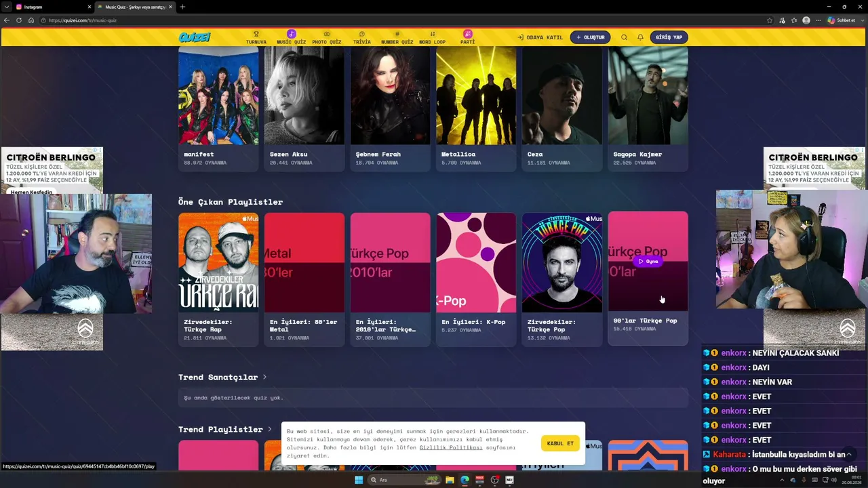Open the Sezen Aksu quiz card
The height and width of the screenshot is (488, 868).
click(304, 108)
